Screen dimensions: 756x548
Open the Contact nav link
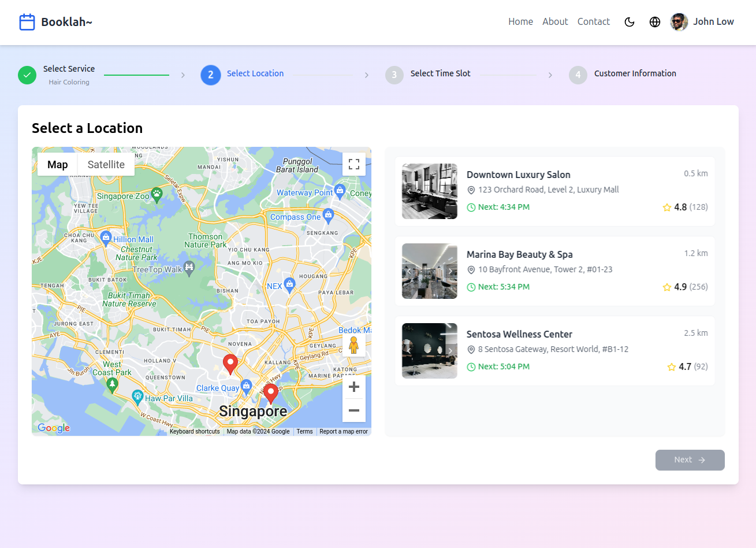click(x=594, y=21)
